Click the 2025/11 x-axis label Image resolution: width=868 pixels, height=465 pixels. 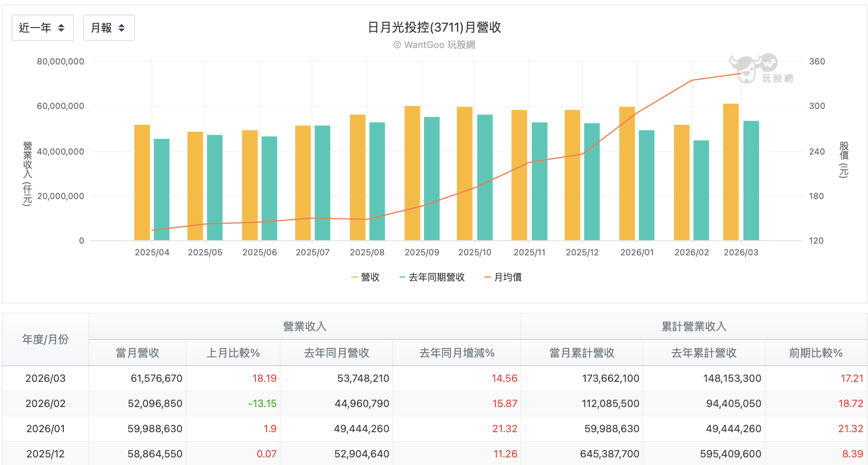(x=529, y=252)
